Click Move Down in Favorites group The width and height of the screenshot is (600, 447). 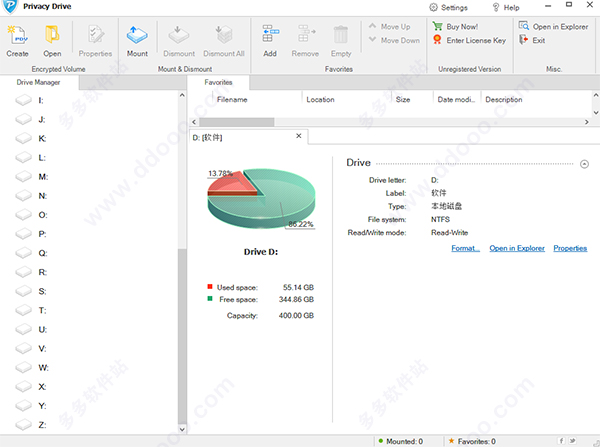click(394, 40)
